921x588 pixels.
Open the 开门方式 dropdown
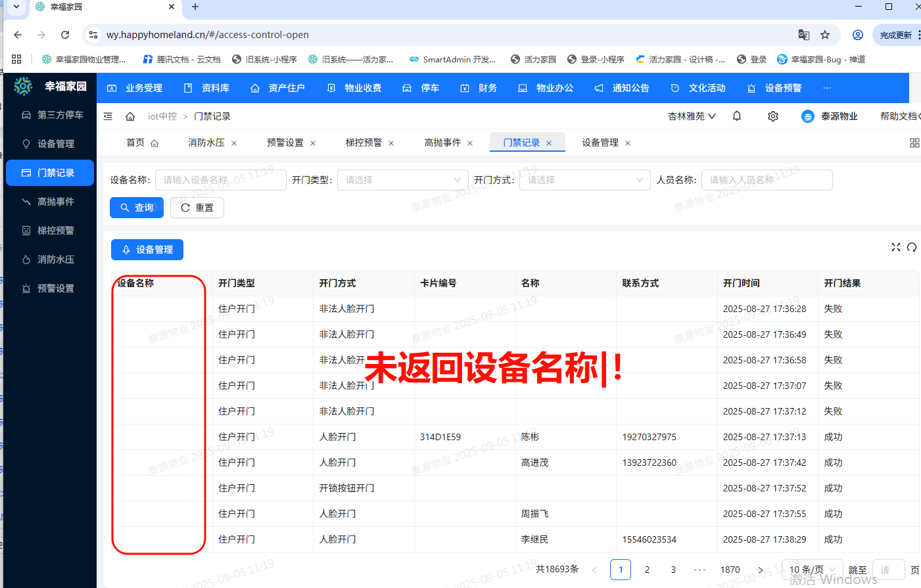584,180
